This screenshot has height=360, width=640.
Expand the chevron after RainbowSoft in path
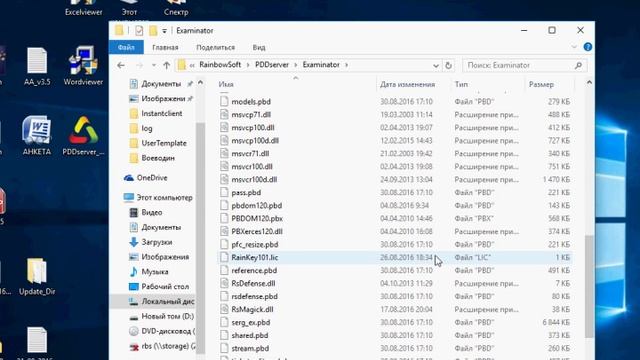coord(248,65)
